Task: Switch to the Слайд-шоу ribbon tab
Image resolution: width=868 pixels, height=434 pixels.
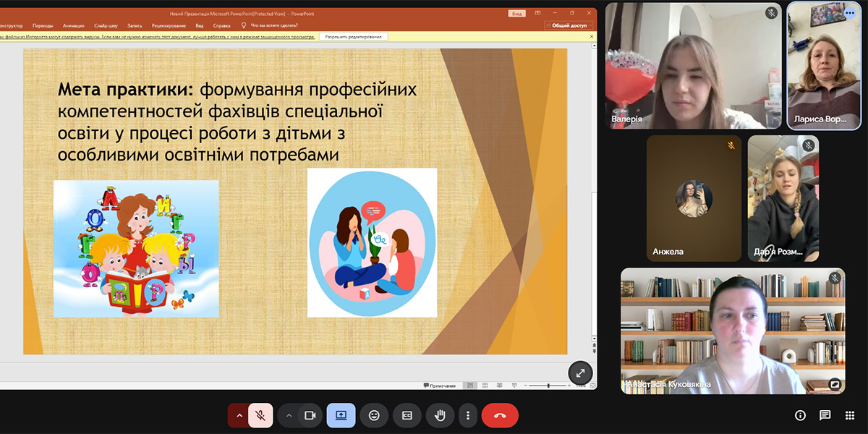Action: (x=106, y=25)
